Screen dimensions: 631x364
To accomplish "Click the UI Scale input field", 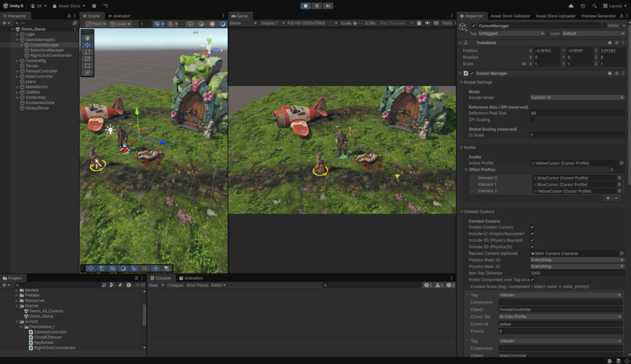I will pyautogui.click(x=577, y=136).
